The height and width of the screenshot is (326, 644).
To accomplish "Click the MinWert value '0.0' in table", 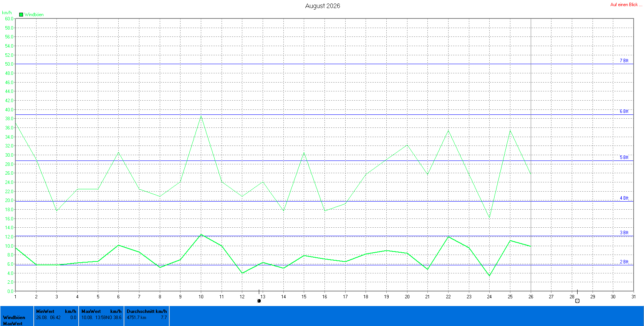I will click(x=73, y=318).
